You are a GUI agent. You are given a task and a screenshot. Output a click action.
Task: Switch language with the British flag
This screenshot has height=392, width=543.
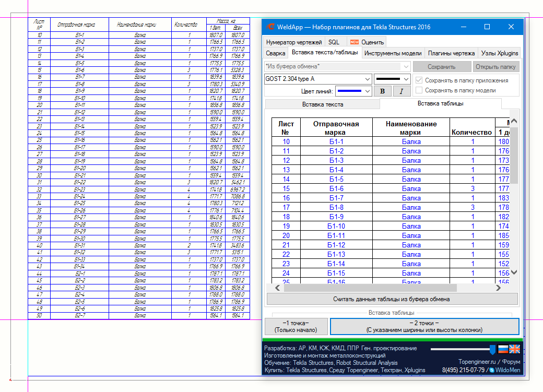pyautogui.click(x=515, y=349)
